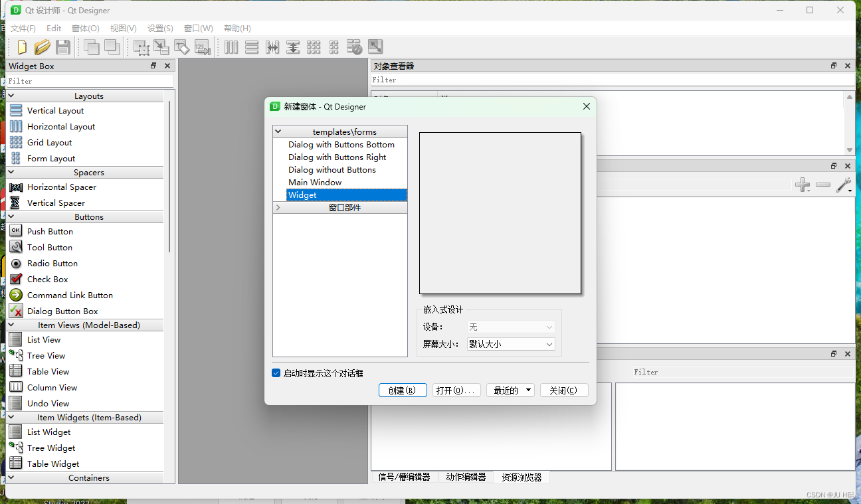The width and height of the screenshot is (861, 504).
Task: Click Lay Out Vertically in Splitter icon
Action: click(293, 46)
